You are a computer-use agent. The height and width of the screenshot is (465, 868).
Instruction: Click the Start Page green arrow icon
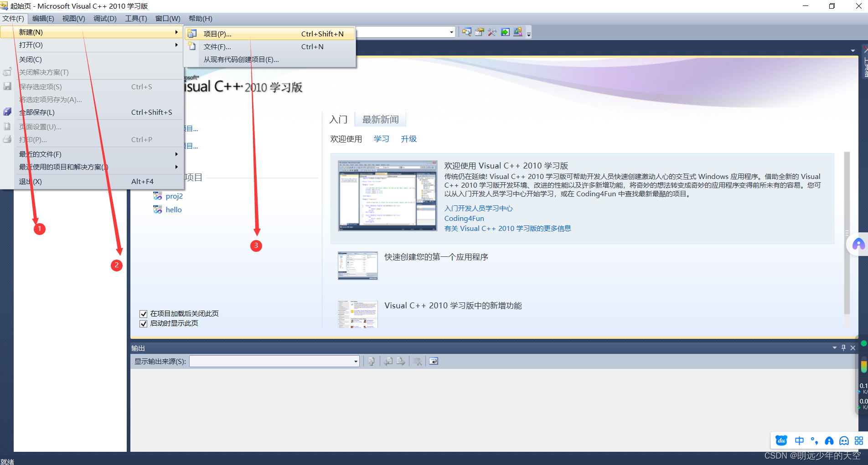coord(505,32)
